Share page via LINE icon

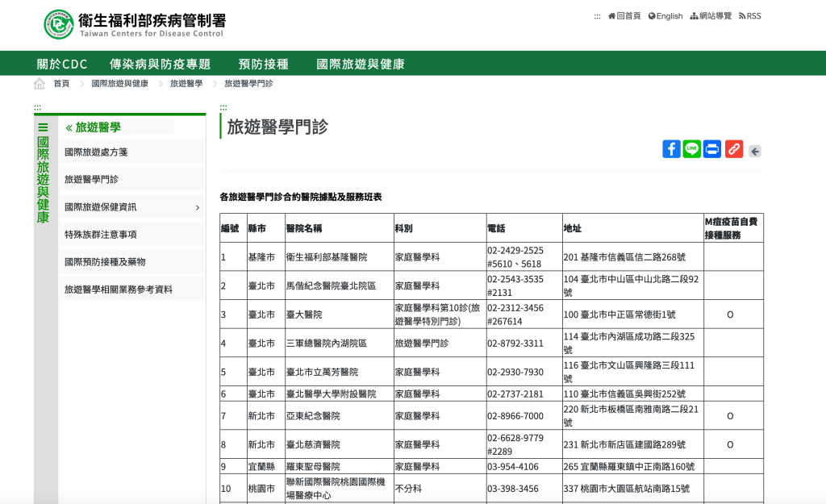pos(691,149)
